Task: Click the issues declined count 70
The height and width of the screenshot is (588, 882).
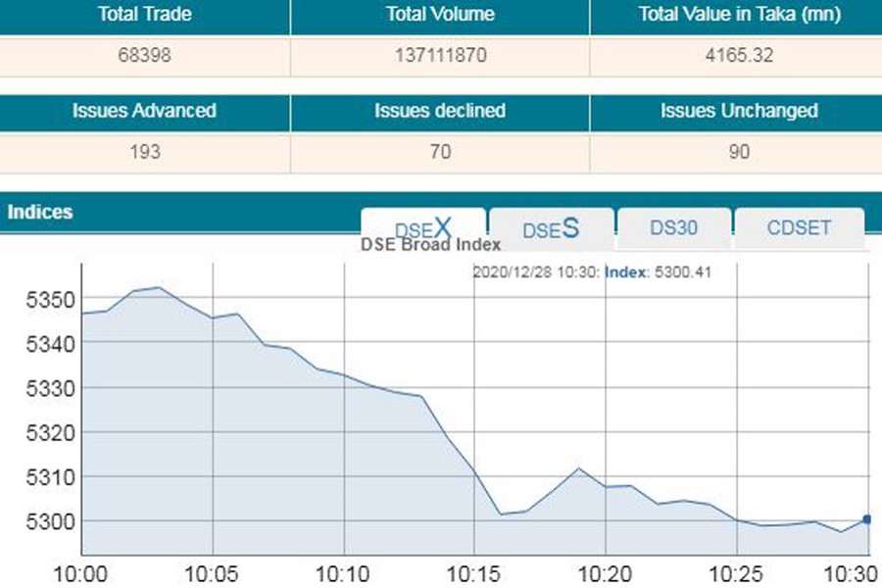Action: (x=440, y=152)
